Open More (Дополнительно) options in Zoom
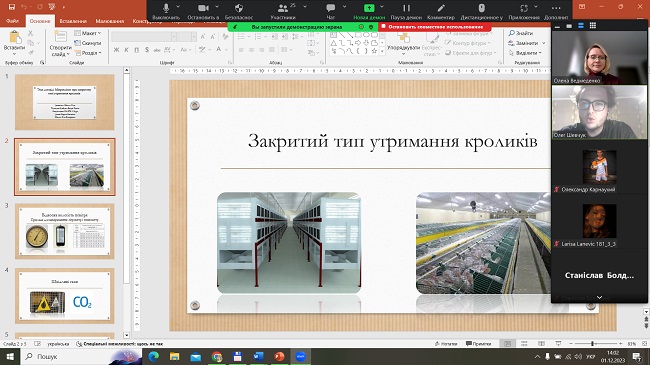The height and width of the screenshot is (365, 650). [556, 11]
